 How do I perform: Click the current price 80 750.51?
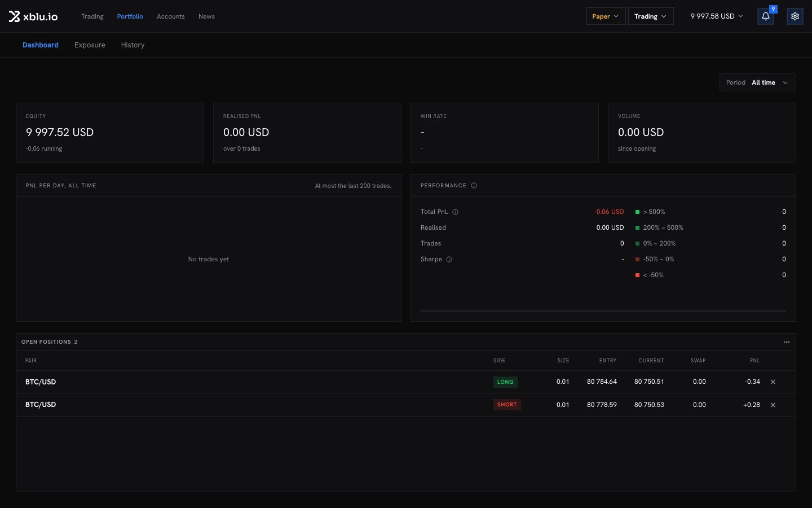click(649, 382)
